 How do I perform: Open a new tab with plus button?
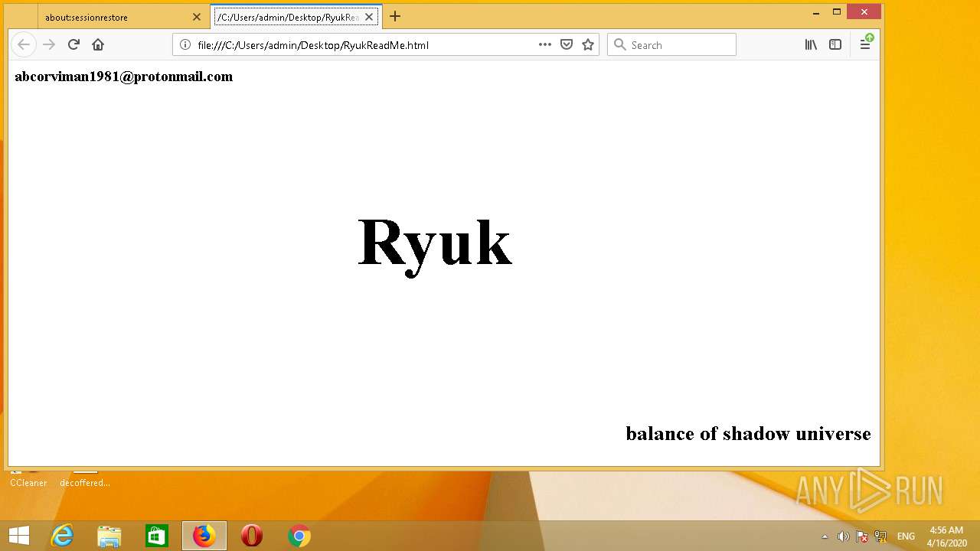click(395, 16)
